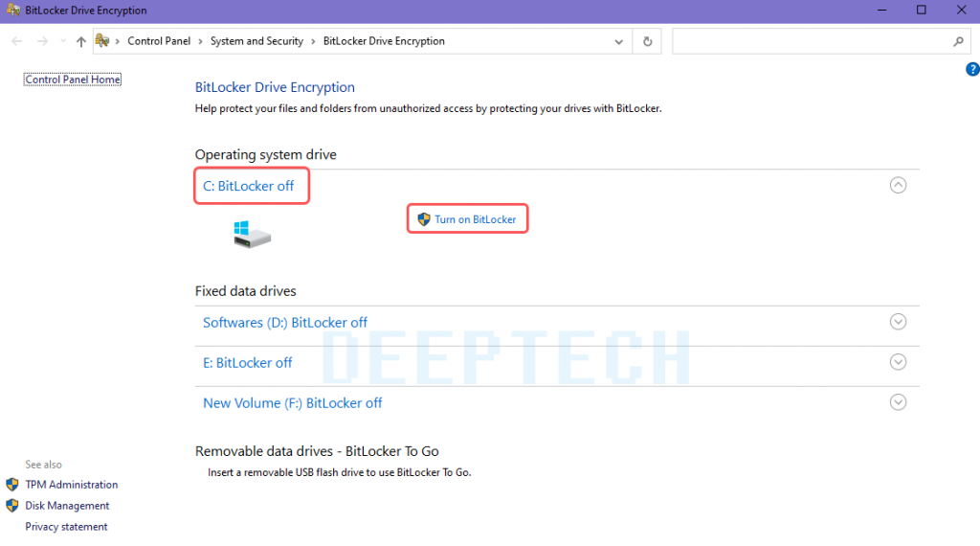Click the BitLocker title bar window icon
The height and width of the screenshot is (546, 980).
point(13,10)
